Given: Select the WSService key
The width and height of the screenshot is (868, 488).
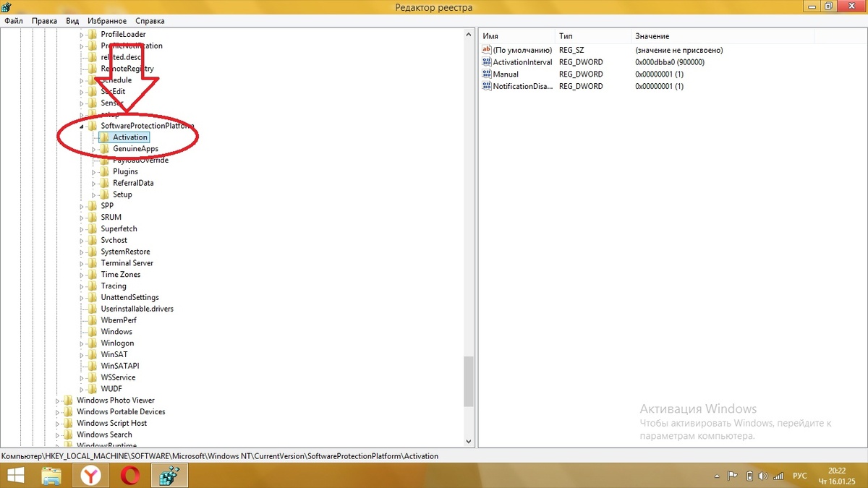Looking at the screenshot, I should [118, 377].
